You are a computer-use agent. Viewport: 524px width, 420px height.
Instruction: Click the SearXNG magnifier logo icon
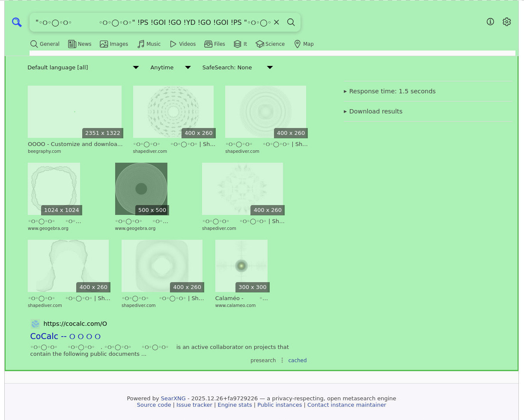17,22
